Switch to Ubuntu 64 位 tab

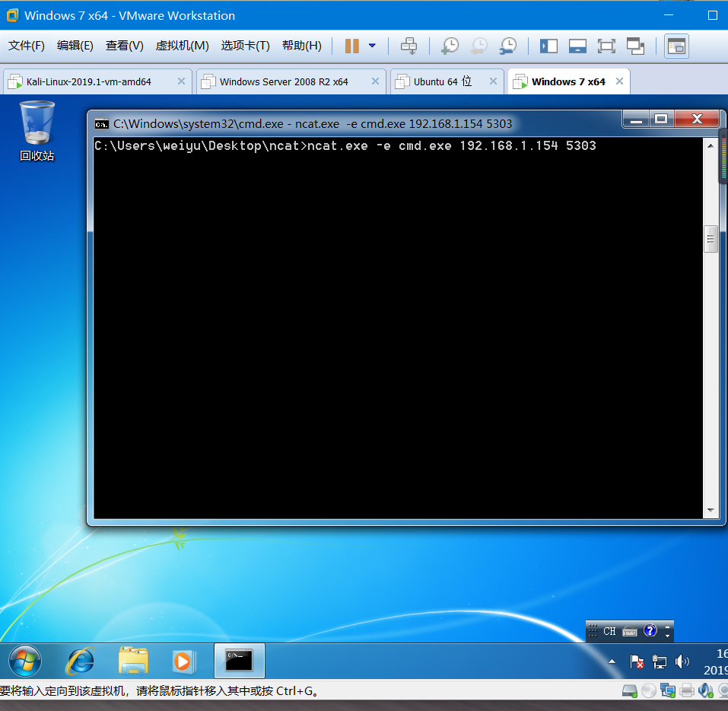point(447,81)
